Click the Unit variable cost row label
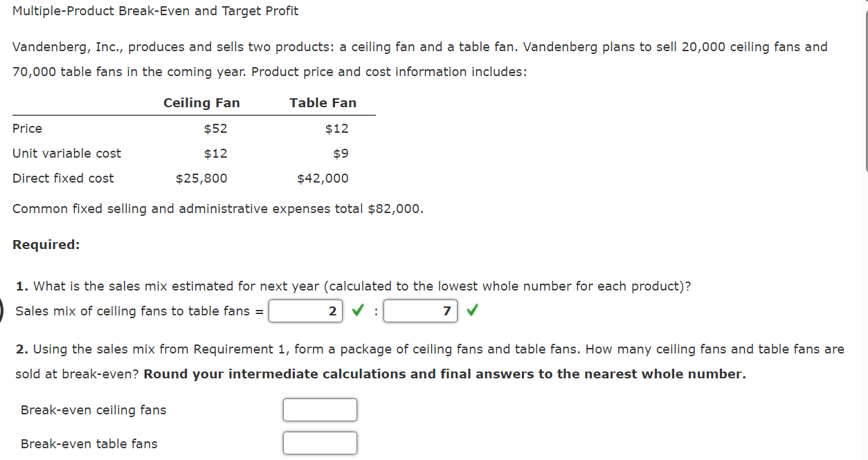The height and width of the screenshot is (460, 868). [66, 153]
